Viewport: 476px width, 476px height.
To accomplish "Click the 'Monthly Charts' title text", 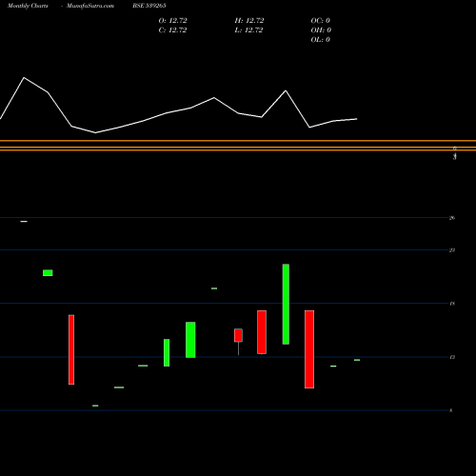I will (x=28, y=6).
